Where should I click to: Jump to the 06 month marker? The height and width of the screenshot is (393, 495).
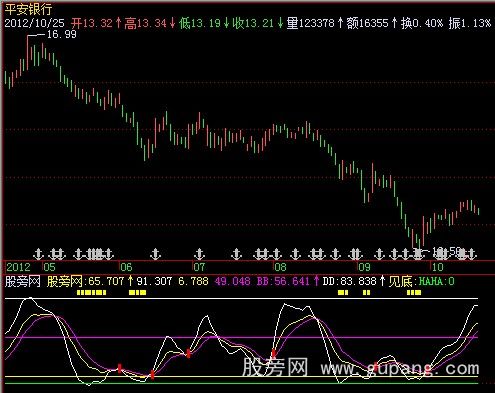126,267
